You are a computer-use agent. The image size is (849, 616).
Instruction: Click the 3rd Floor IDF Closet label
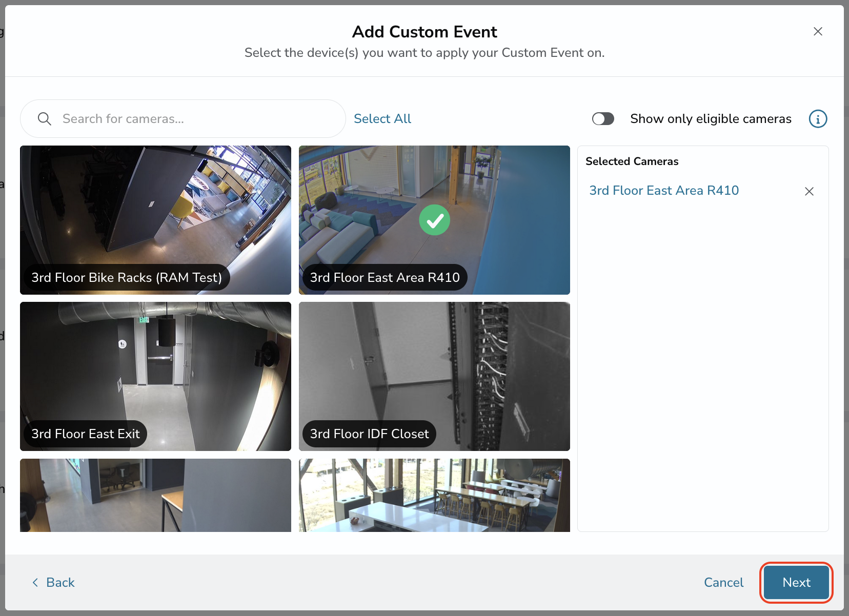369,434
